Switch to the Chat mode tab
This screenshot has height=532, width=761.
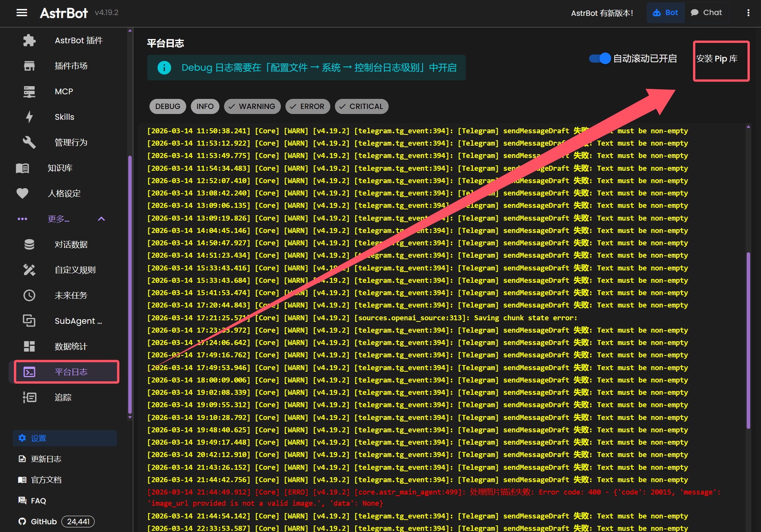[707, 13]
